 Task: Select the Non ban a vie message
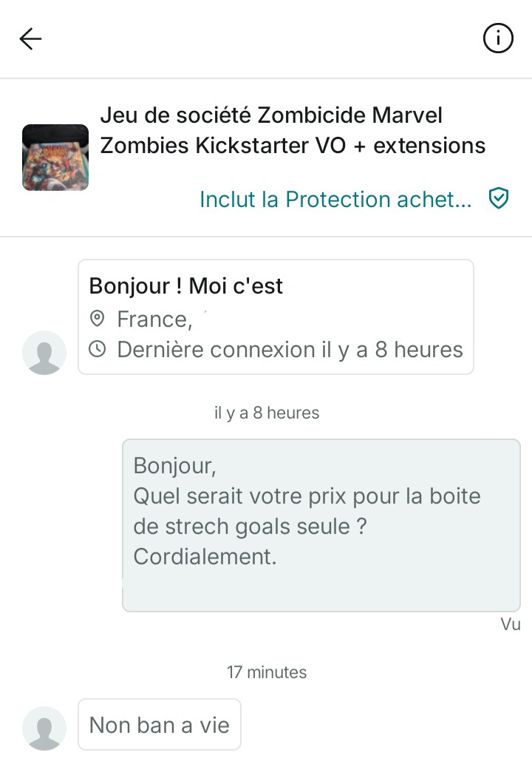tap(160, 725)
